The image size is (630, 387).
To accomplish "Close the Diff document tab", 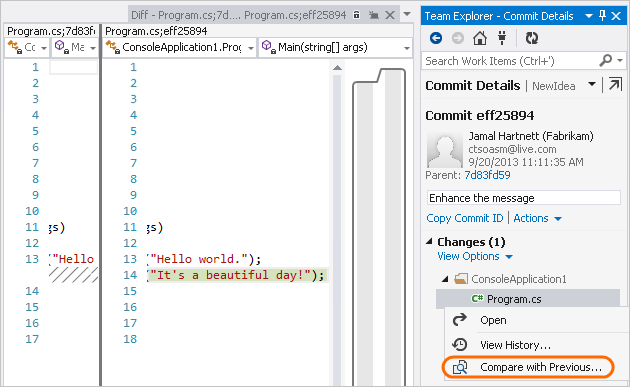I will 390,15.
